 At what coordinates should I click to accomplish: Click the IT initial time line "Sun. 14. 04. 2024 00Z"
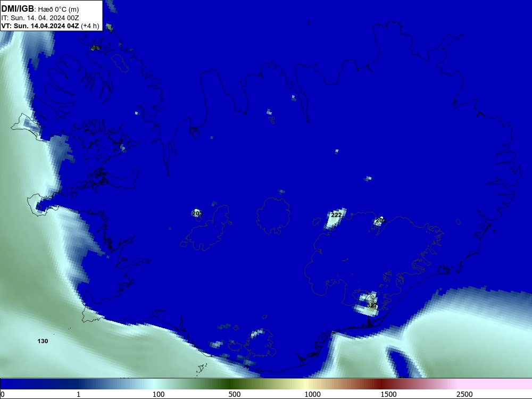(45, 18)
